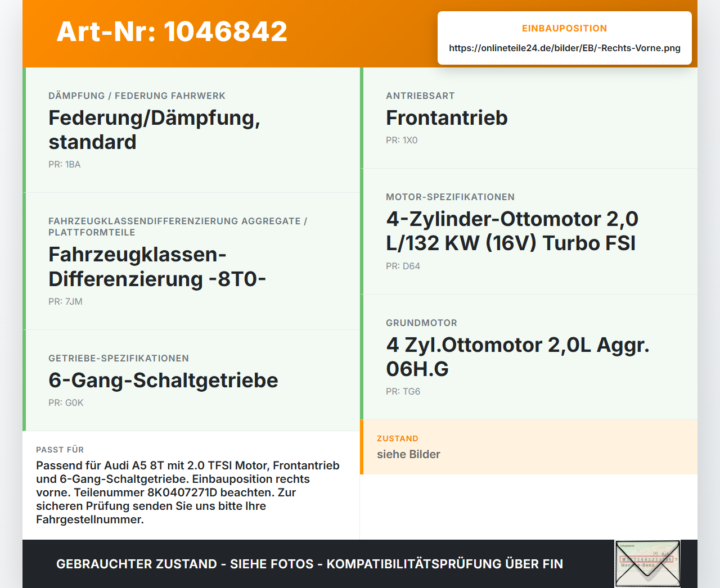The height and width of the screenshot is (588, 720).
Task: Select the 'Art-Nr: 1046842' heading
Action: click(172, 31)
